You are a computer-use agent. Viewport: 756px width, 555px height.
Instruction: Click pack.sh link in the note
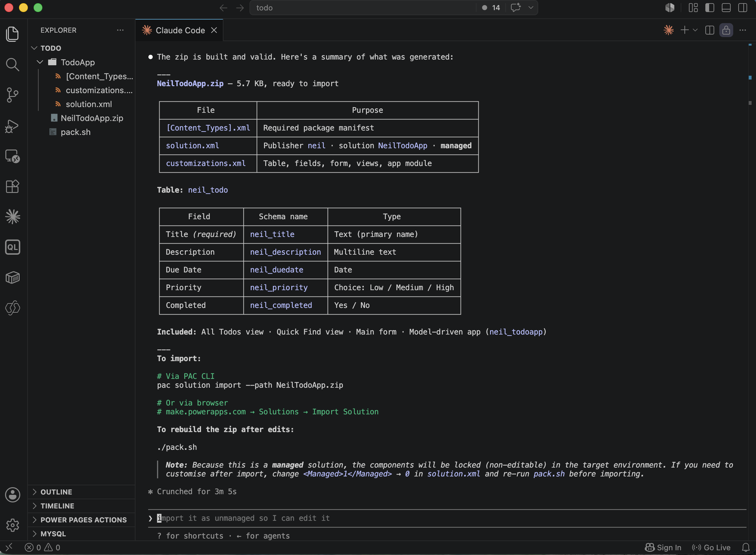coord(549,474)
